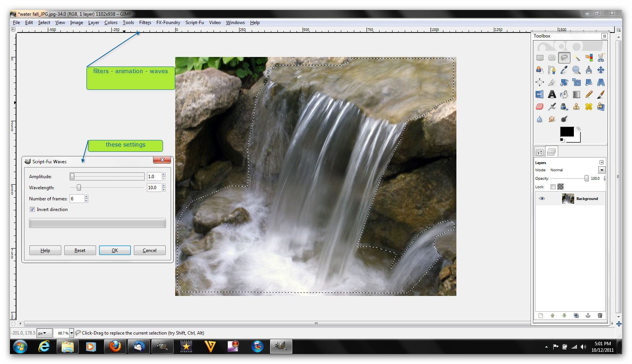Increase the Wavelength spinner value
632x364 pixels.
click(164, 185)
